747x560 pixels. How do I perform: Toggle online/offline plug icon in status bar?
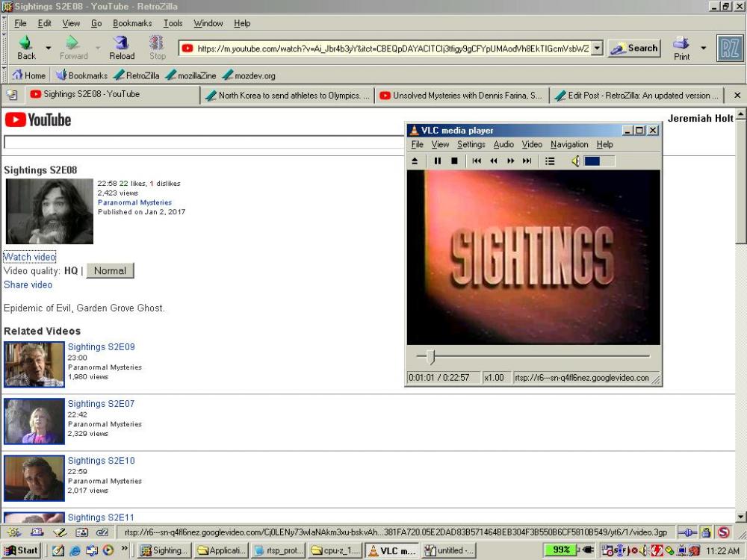pyautogui.click(x=686, y=532)
